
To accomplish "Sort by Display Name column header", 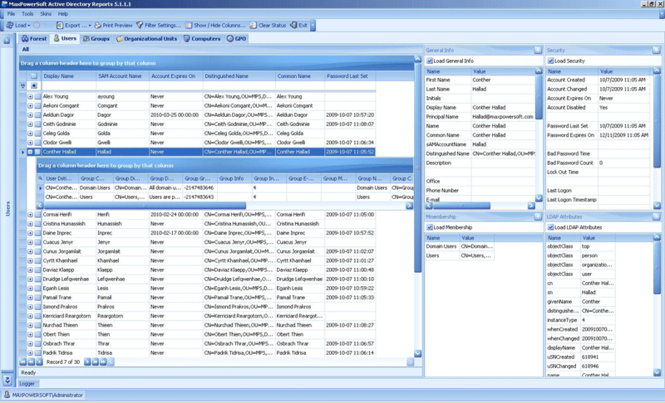I will (69, 76).
